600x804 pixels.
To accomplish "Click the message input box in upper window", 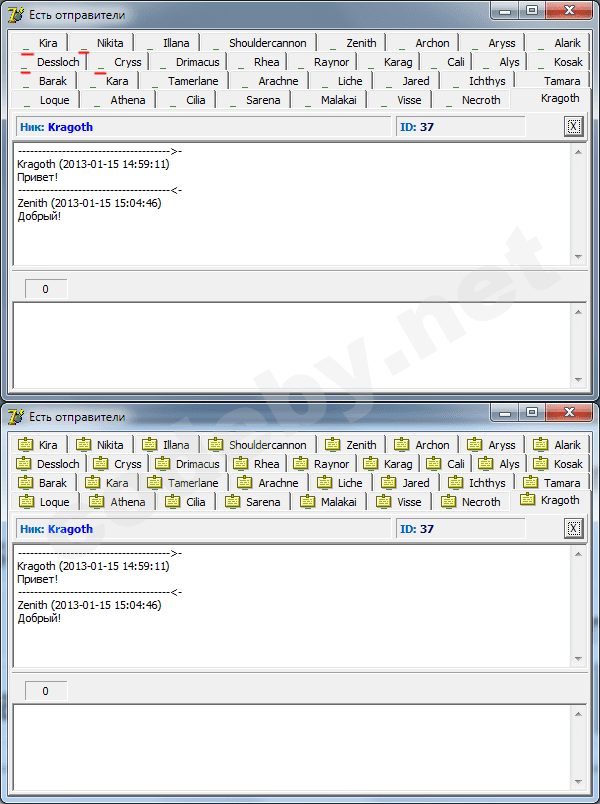I will tap(292, 345).
